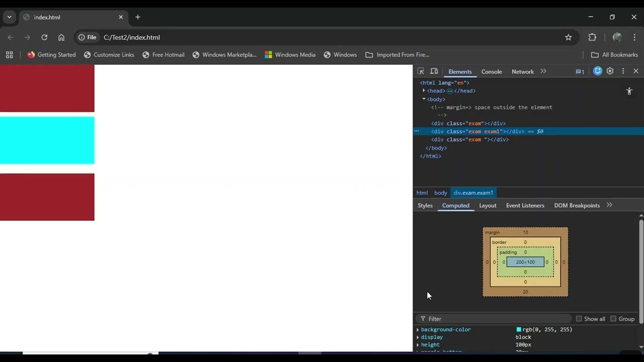Click the cyan color swatch for background-color
Viewport: 644px width, 362px height.
(519, 330)
